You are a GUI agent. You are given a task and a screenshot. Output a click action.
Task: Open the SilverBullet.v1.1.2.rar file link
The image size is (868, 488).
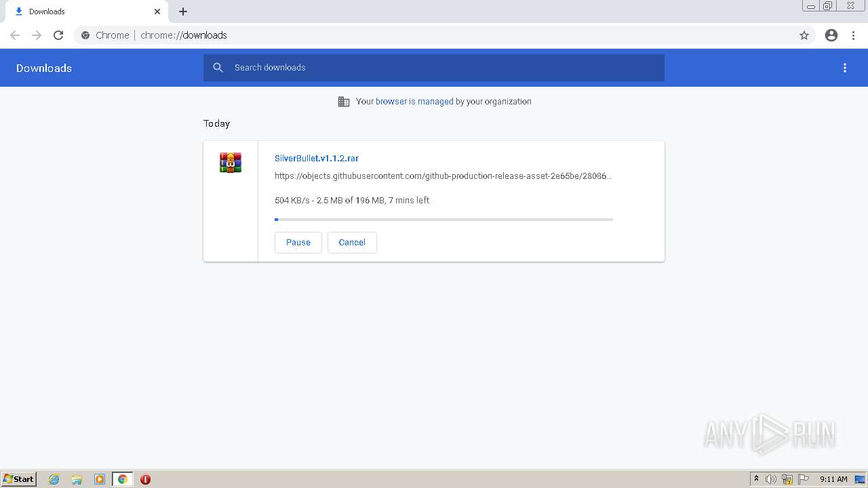pyautogui.click(x=317, y=158)
